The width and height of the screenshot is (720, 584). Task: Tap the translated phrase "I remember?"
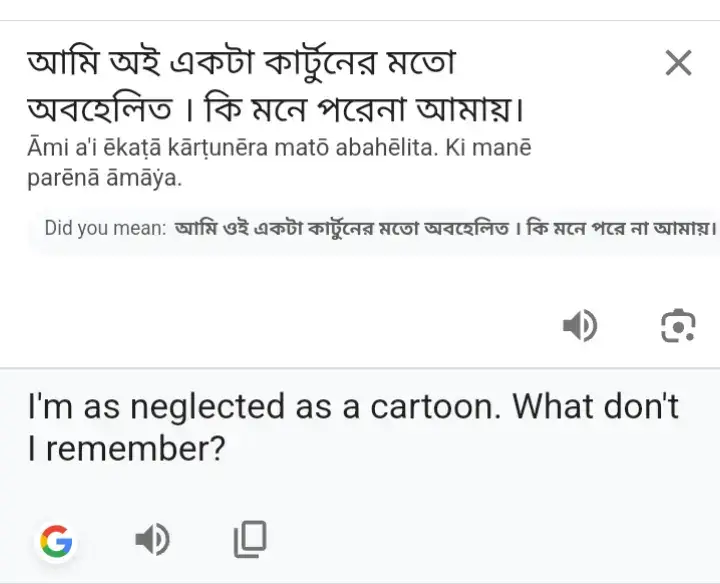pos(127,449)
